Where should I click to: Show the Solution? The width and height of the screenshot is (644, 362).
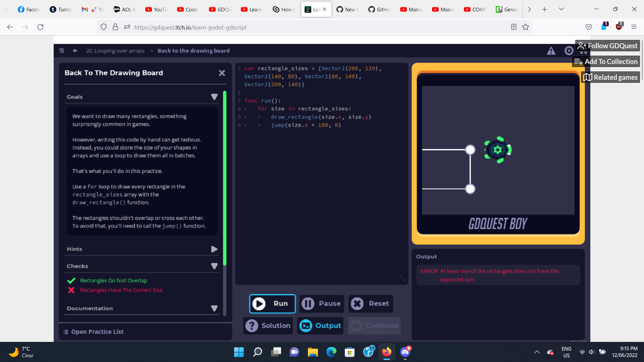tap(268, 325)
